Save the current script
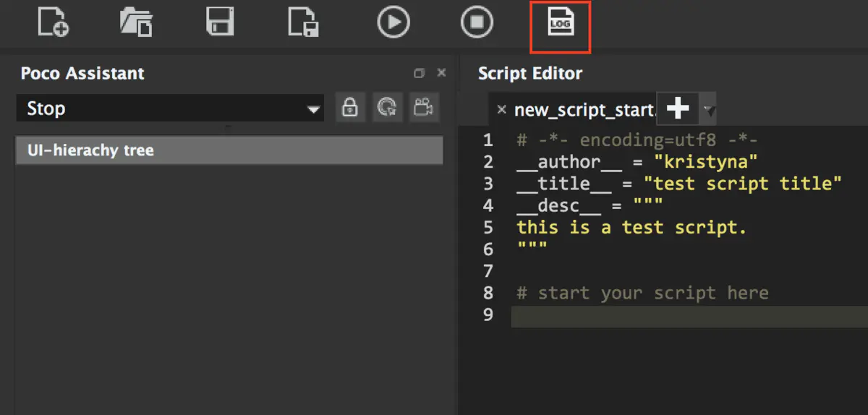Screen dimensions: 868x415 coord(220,22)
